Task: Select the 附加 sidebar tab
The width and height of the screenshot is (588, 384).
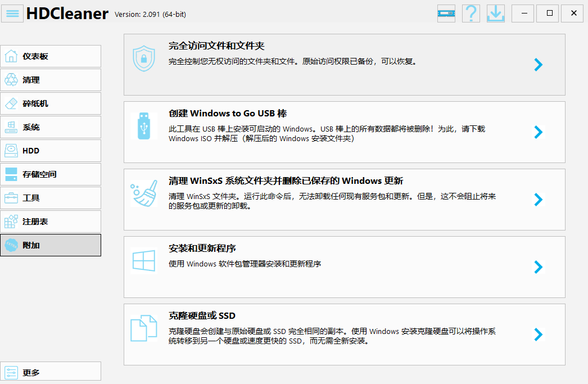Action: (51, 245)
